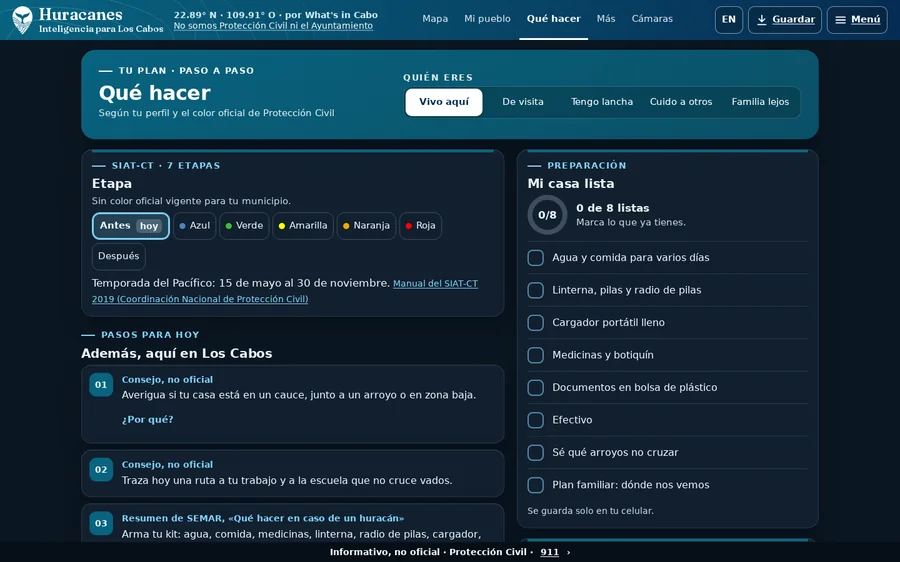Click step number 01 badge
Viewport: 900px width, 562px height.
[x=101, y=385]
